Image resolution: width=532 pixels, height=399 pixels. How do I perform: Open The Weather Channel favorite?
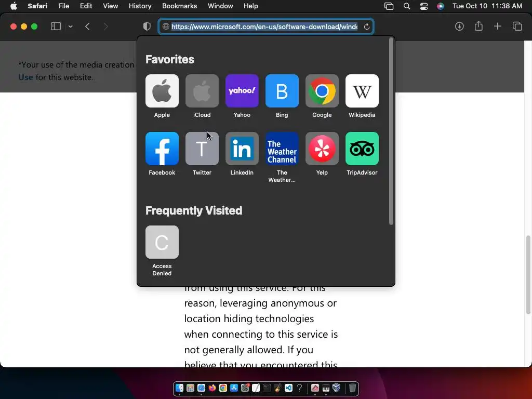282,149
